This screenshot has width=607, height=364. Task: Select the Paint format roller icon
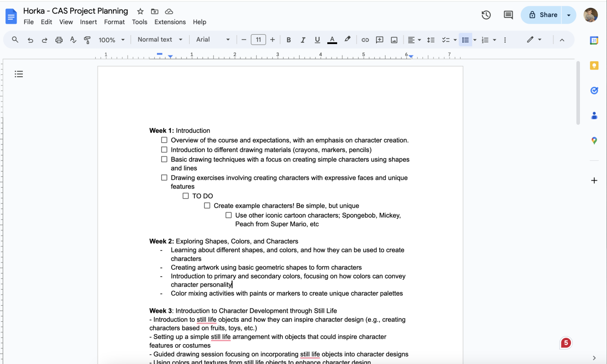click(x=87, y=40)
